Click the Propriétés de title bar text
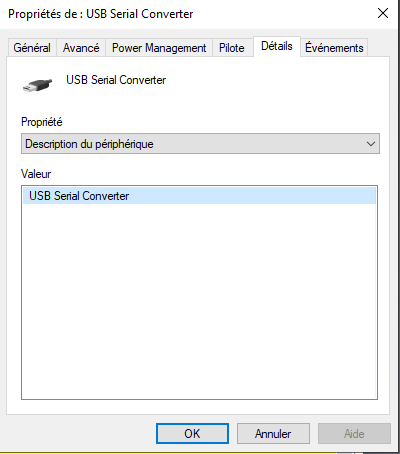The width and height of the screenshot is (400, 454). [x=100, y=14]
